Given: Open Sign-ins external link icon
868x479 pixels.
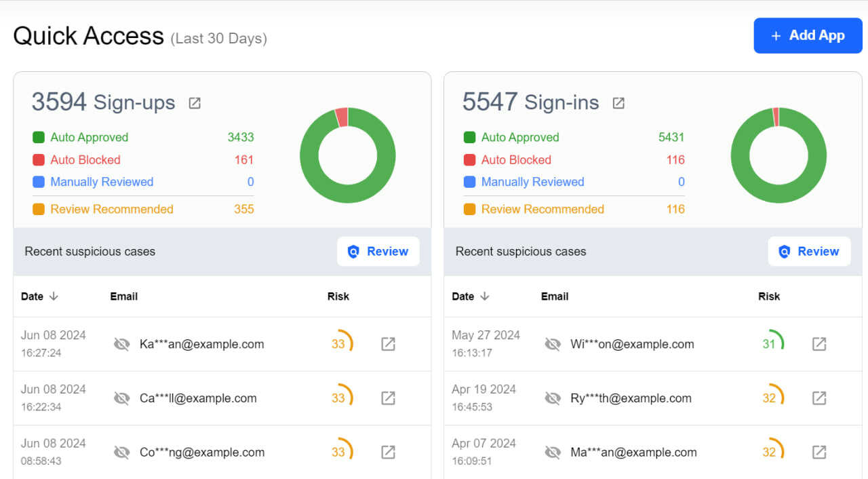Looking at the screenshot, I should (x=618, y=103).
